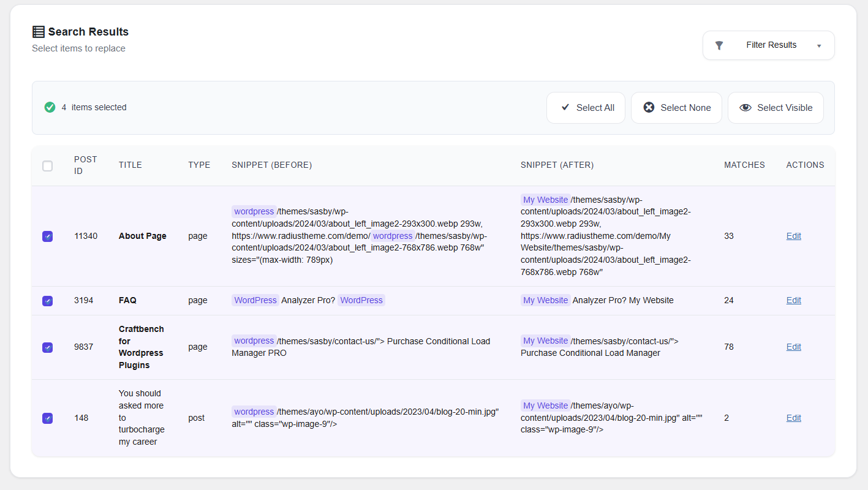Deselect the Craftbench for Wordpress Plugins row
The image size is (868, 490).
click(47, 347)
